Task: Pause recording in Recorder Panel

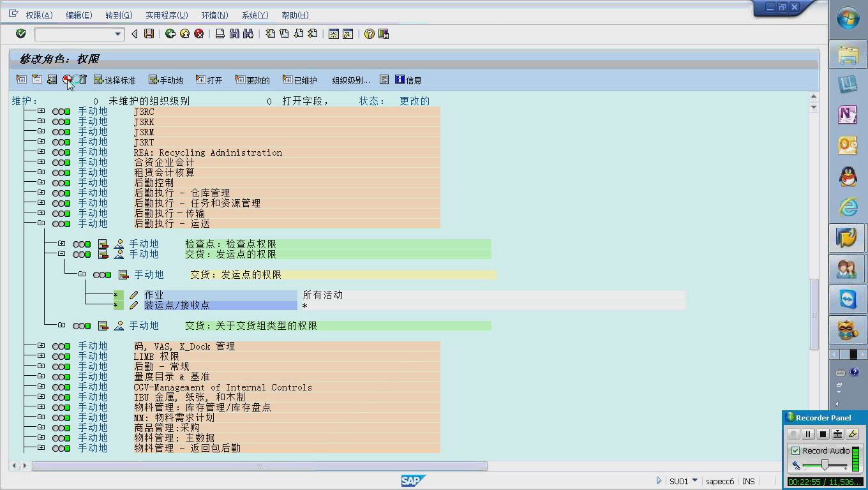Action: [808, 434]
